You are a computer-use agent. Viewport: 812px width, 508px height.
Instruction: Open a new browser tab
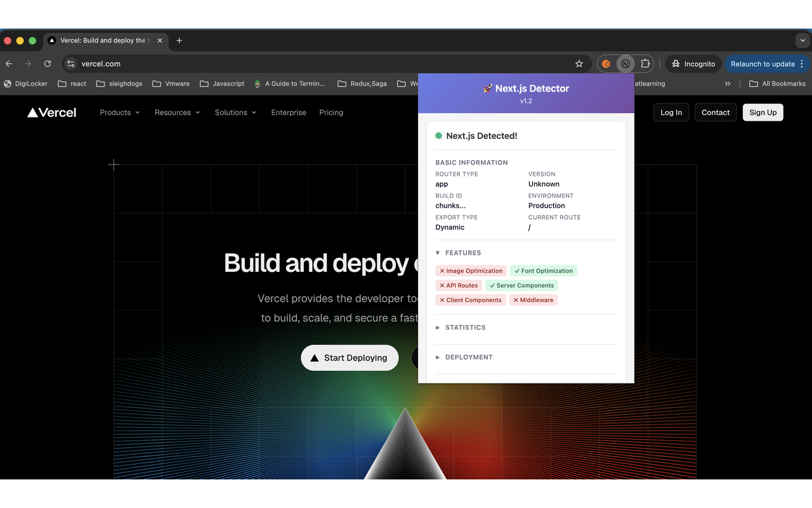click(x=180, y=41)
